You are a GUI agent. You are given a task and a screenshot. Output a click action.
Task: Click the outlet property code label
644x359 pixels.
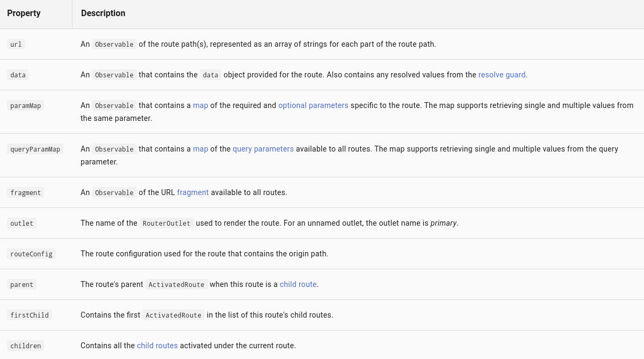coord(22,224)
